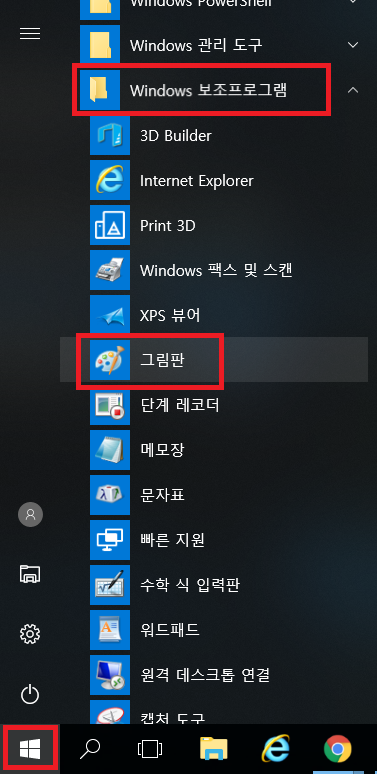Click the 원격 데스크톱 연결 label
The width and height of the screenshot is (377, 774).
click(205, 674)
